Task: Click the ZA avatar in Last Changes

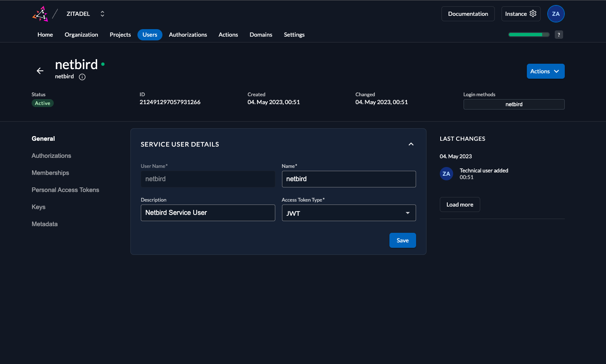Action: (x=446, y=174)
